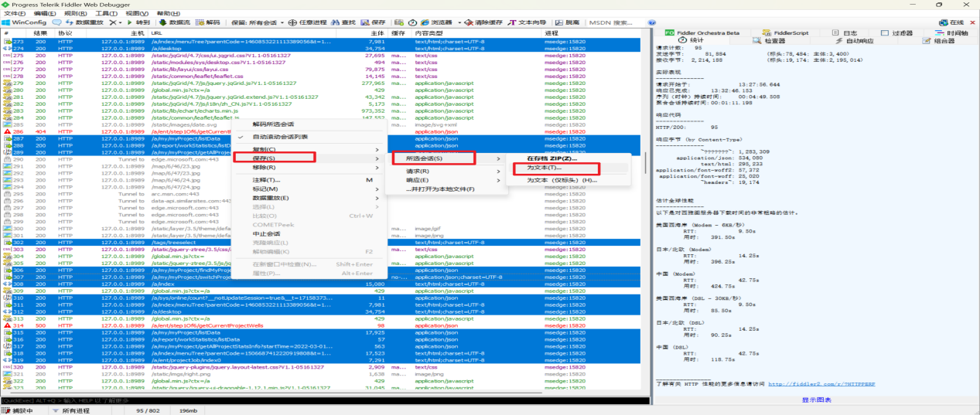Open the 规则(R) menu
980x415 pixels.
click(77, 13)
